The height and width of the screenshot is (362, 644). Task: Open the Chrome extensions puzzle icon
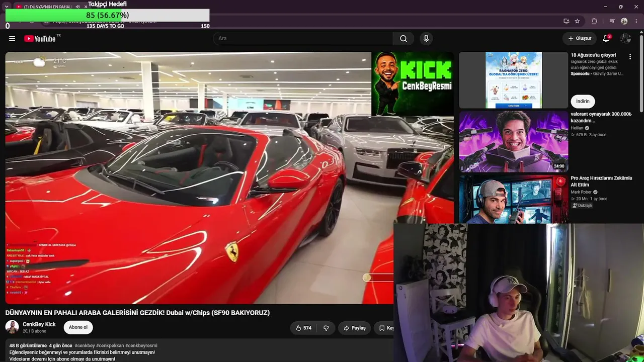(x=594, y=21)
